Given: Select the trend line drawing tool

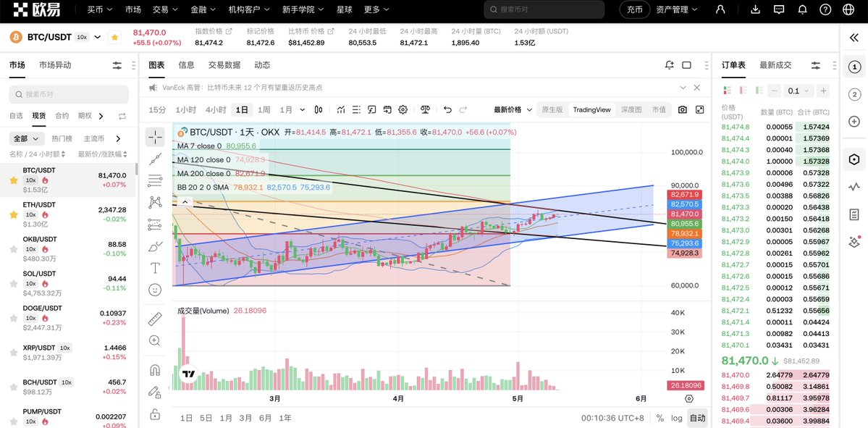Looking at the screenshot, I should tap(155, 159).
